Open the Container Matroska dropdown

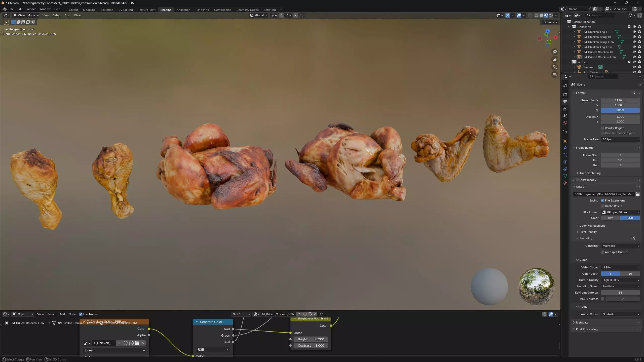pos(620,246)
